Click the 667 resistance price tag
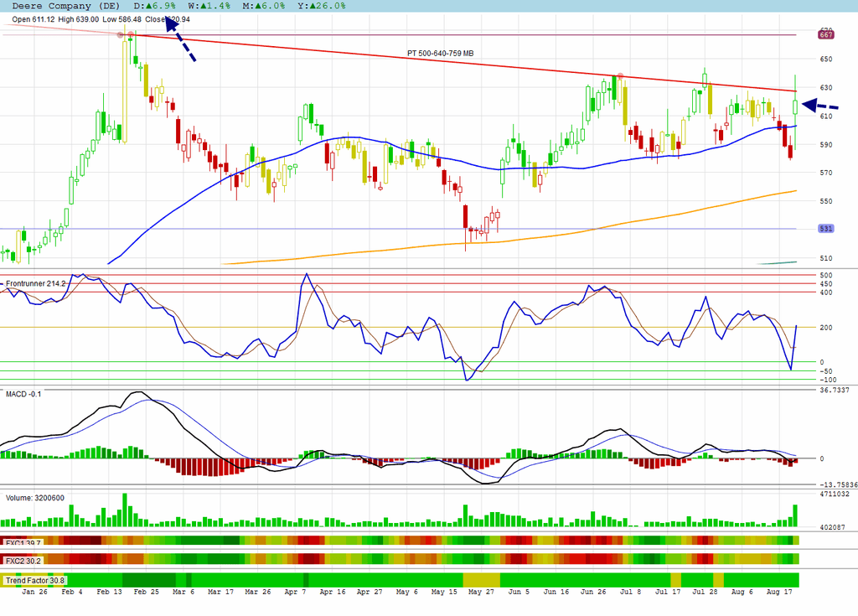 point(825,34)
